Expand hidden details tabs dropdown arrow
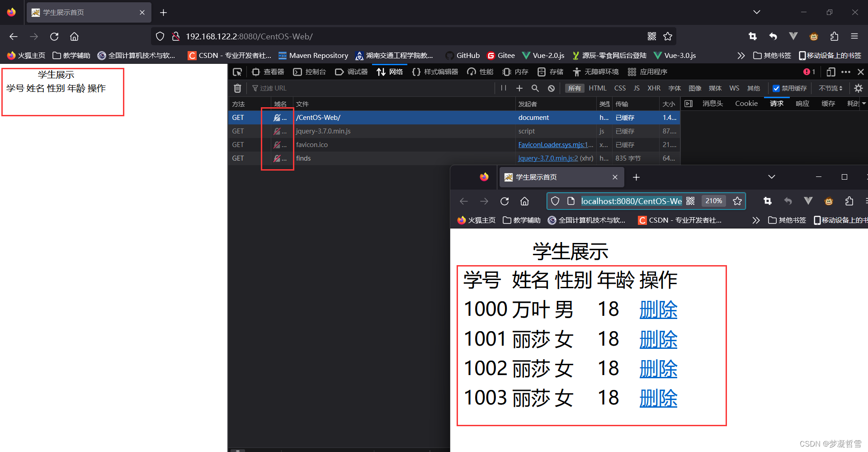The height and width of the screenshot is (452, 868). [864, 104]
